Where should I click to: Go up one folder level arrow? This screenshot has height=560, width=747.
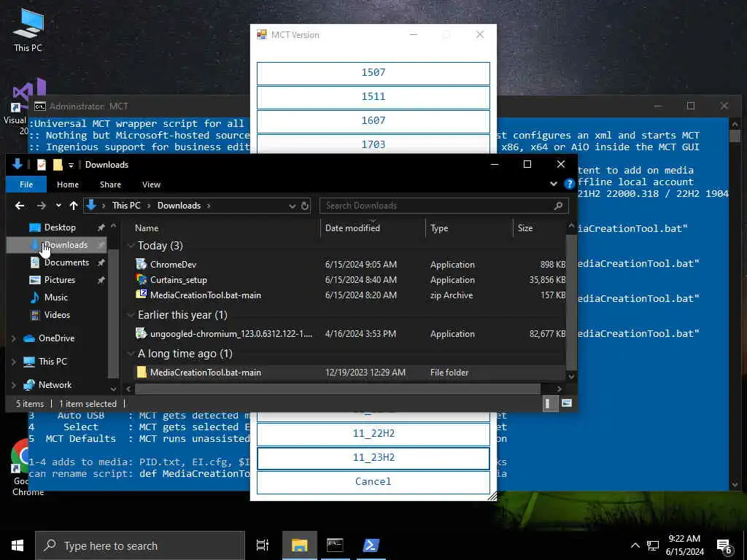[74, 206]
